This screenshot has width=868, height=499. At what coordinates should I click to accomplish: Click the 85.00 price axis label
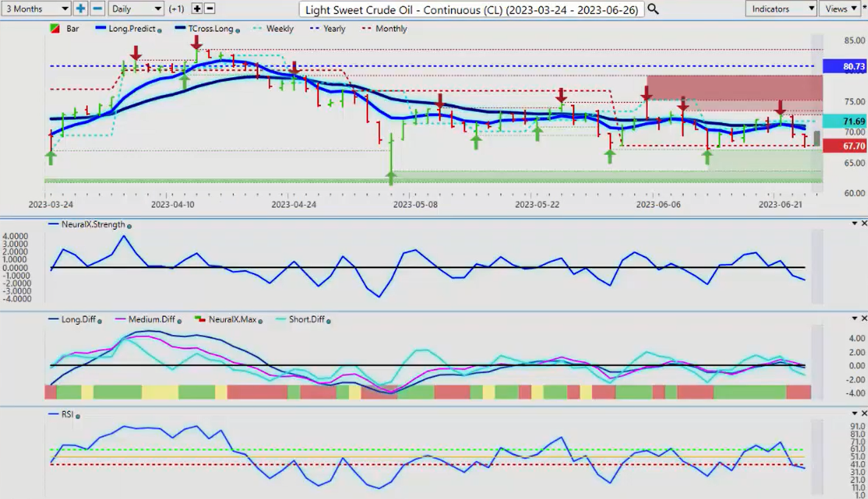[855, 40]
